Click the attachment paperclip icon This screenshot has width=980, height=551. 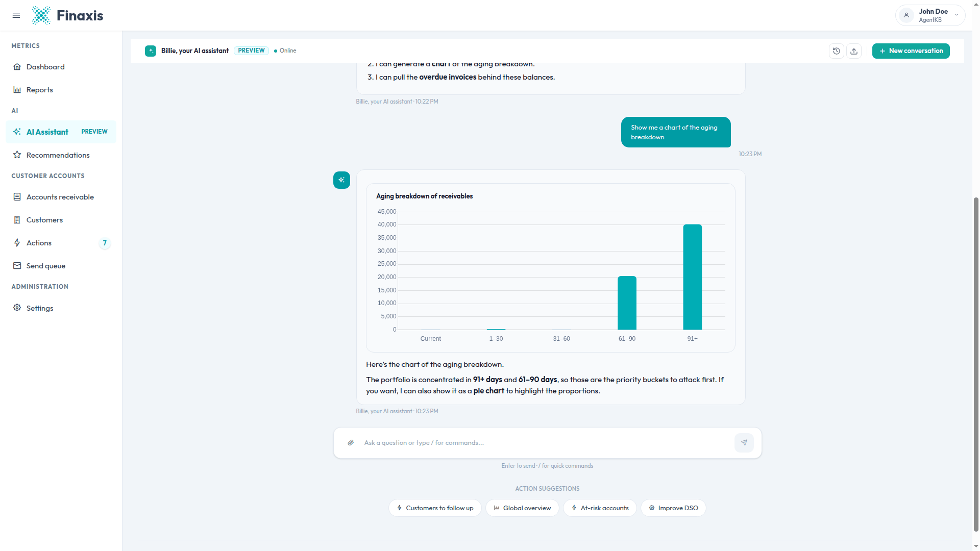pyautogui.click(x=351, y=443)
